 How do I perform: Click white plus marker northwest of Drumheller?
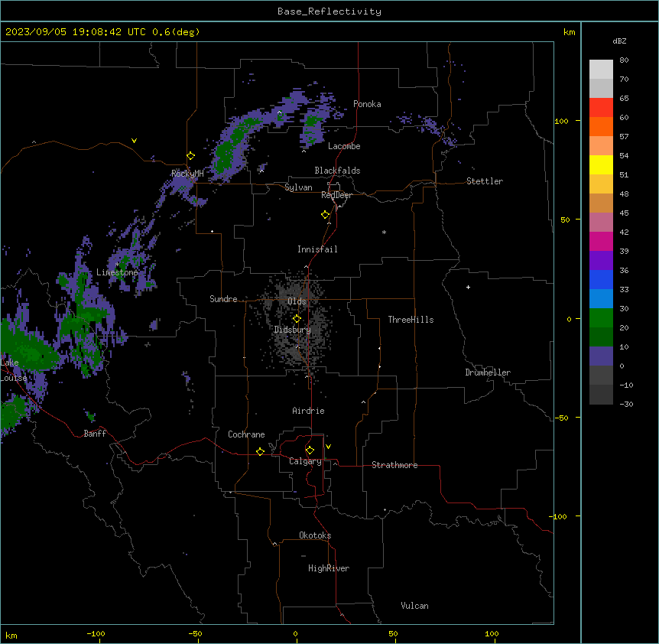click(x=468, y=287)
